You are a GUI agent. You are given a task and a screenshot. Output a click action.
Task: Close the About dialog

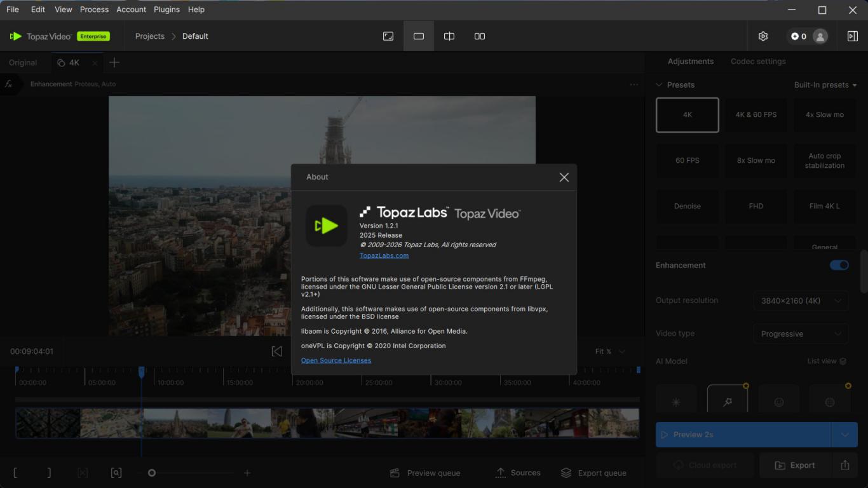pos(564,177)
